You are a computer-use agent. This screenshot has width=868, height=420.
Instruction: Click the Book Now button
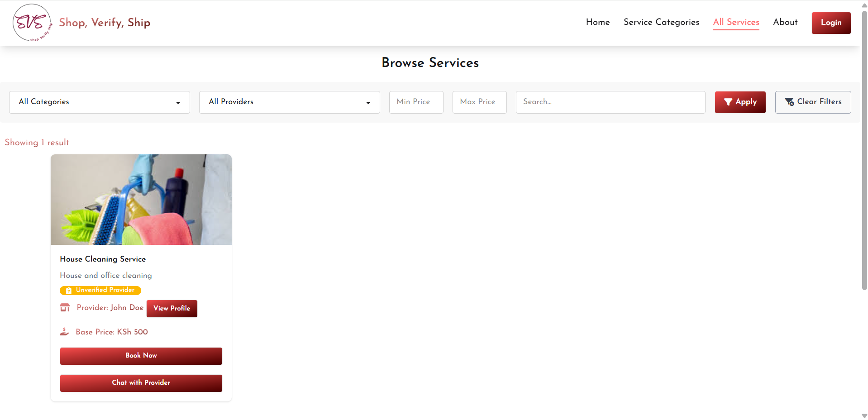(141, 356)
